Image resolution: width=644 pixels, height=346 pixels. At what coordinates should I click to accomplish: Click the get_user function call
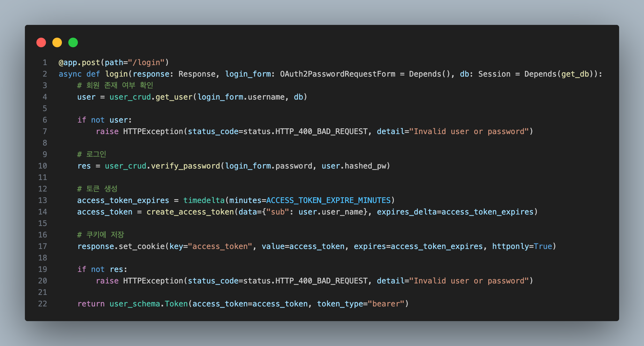point(174,97)
